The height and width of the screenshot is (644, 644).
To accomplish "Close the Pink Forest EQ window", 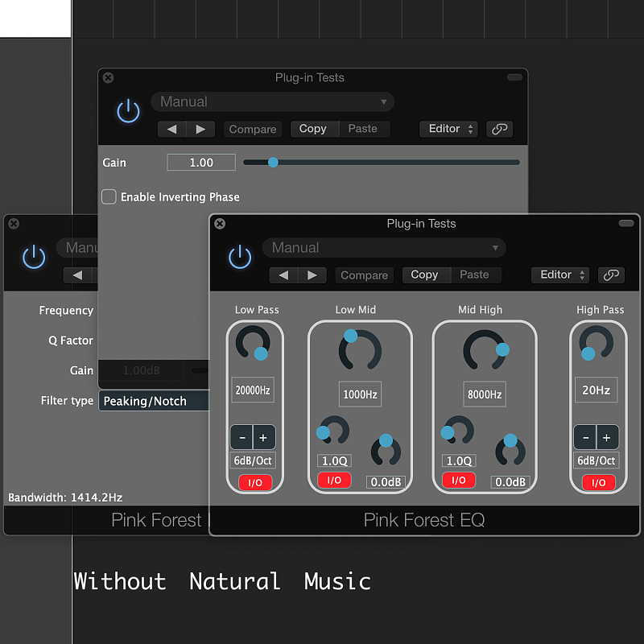I will 220,224.
